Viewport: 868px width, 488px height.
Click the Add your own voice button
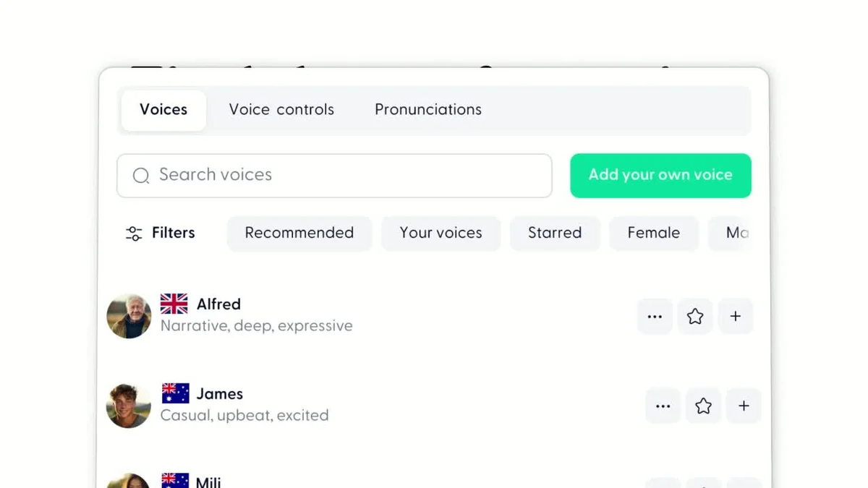click(x=660, y=175)
